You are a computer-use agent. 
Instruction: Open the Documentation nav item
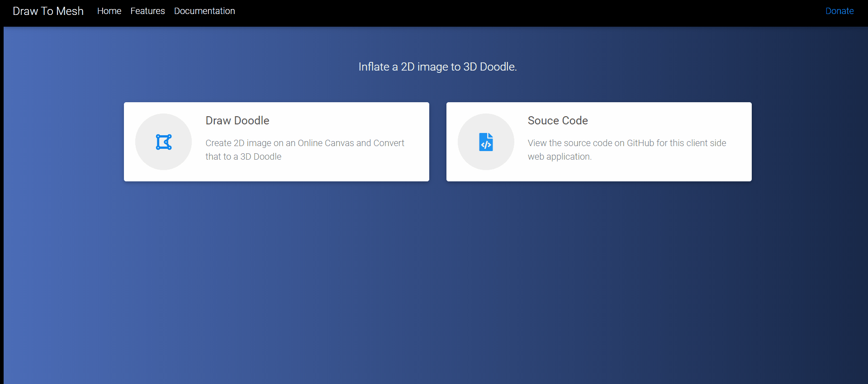[x=204, y=11]
